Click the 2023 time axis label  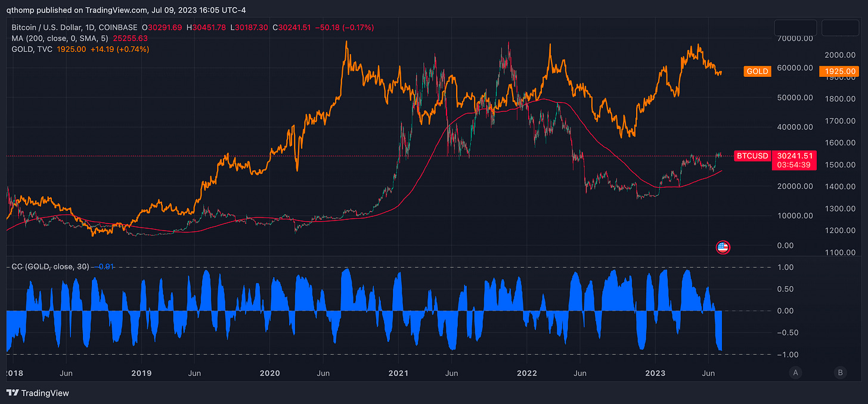(655, 373)
